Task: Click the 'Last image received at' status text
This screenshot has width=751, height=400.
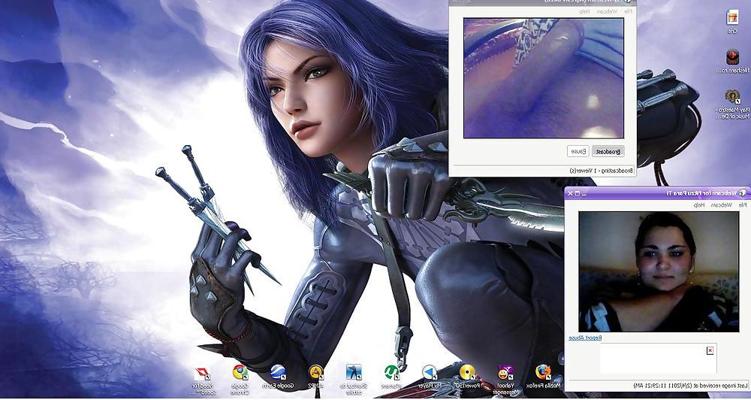Action: (689, 386)
